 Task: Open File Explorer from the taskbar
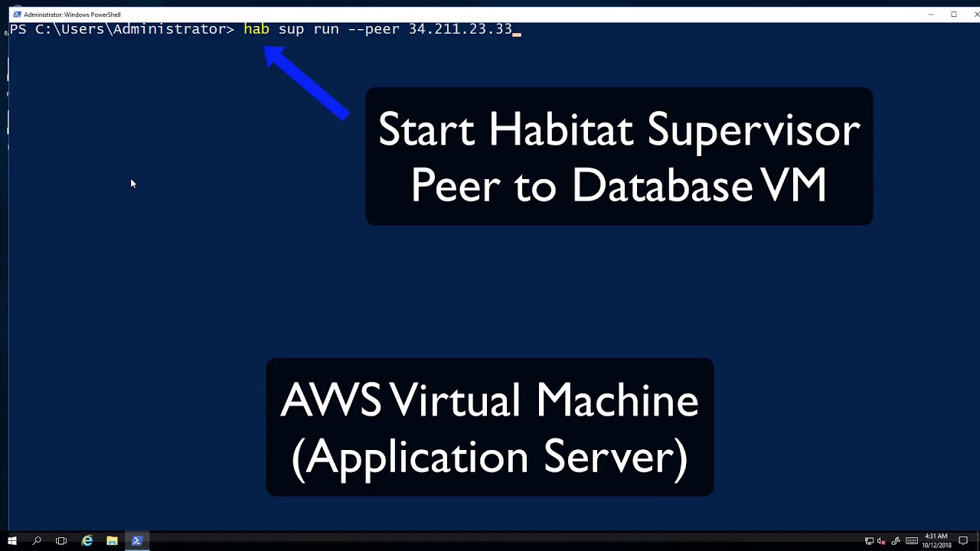[112, 541]
